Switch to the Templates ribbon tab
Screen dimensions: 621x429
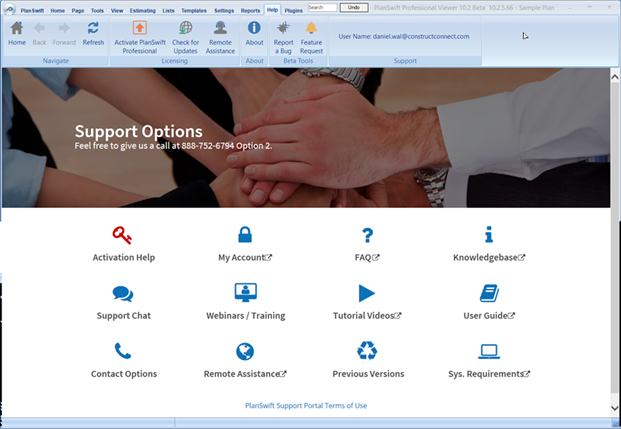coord(194,11)
